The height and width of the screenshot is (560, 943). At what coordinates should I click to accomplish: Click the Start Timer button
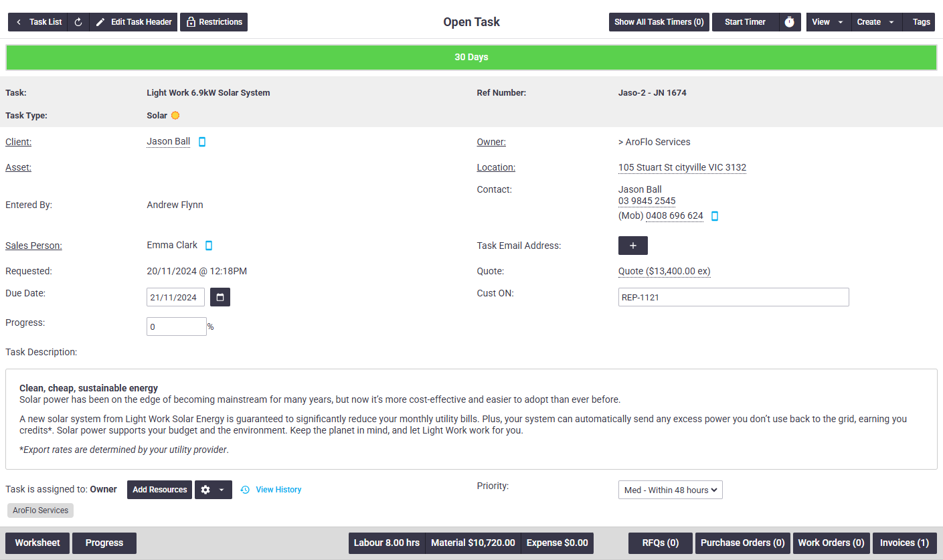(746, 22)
